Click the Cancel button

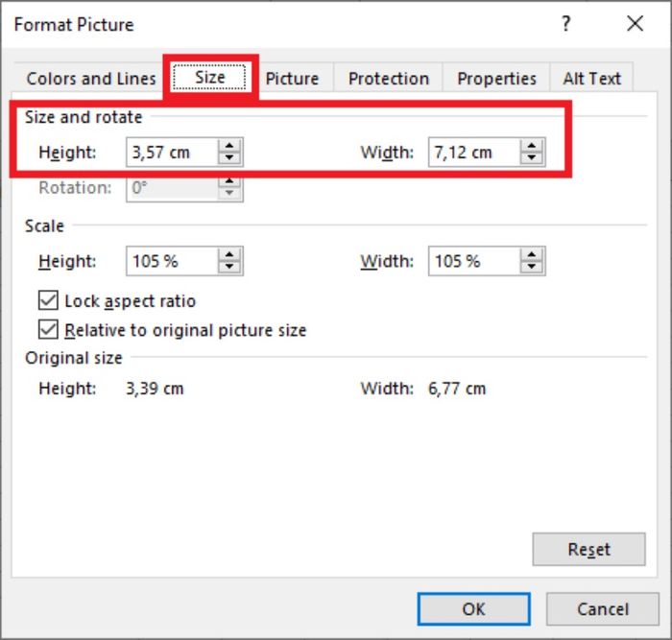tap(603, 608)
